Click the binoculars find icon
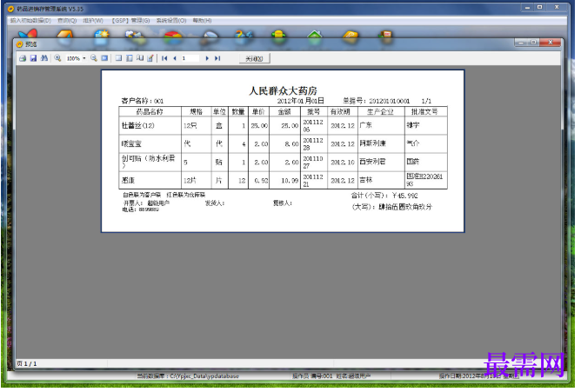Screen dimensions: 581x392 tap(44, 58)
